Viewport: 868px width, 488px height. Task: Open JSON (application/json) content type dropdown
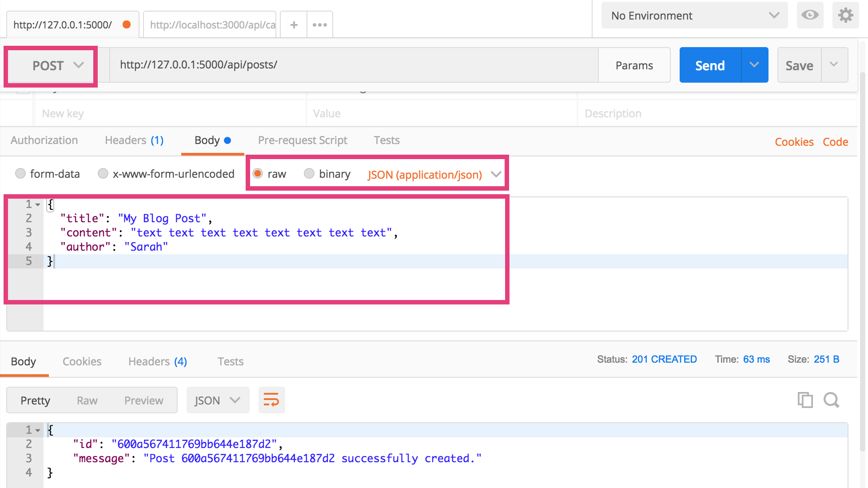pyautogui.click(x=434, y=175)
